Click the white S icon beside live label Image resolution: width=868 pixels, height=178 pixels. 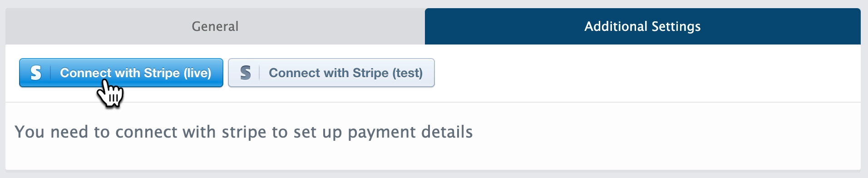(35, 73)
